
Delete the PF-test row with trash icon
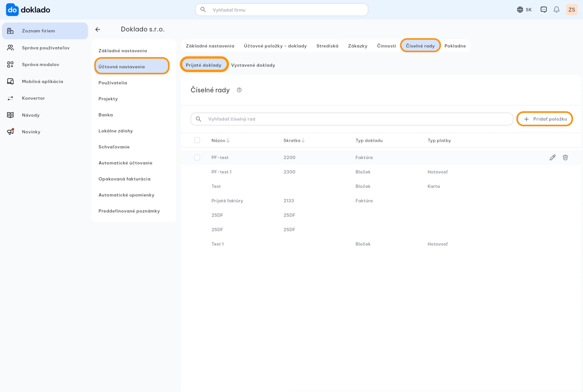click(565, 157)
